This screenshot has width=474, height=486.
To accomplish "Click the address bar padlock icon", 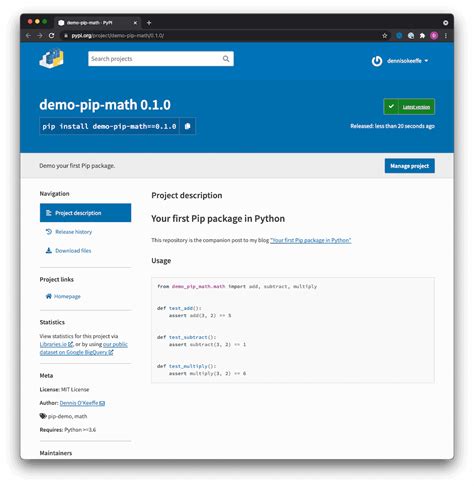I will click(x=66, y=36).
